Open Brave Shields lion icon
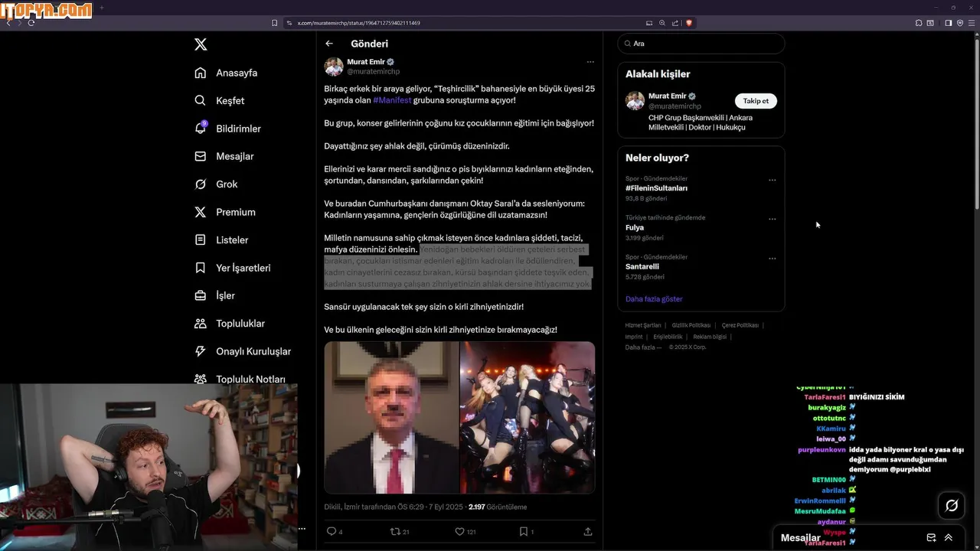This screenshot has height=551, width=980. pyautogui.click(x=688, y=23)
